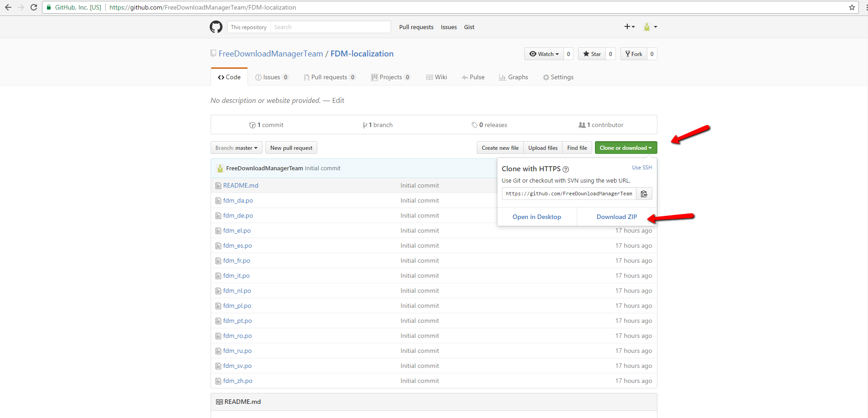This screenshot has height=418, width=868.
Task: Open Issues in top navigation
Action: [449, 27]
